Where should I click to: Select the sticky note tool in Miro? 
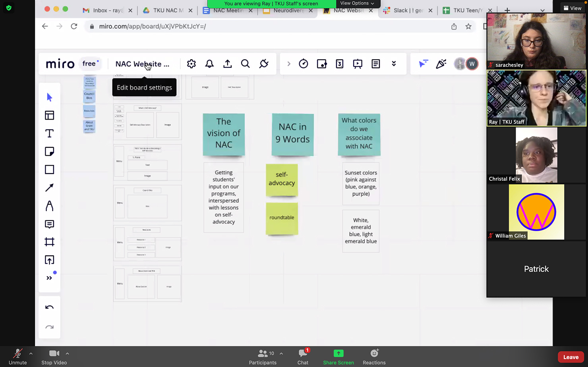(x=49, y=151)
